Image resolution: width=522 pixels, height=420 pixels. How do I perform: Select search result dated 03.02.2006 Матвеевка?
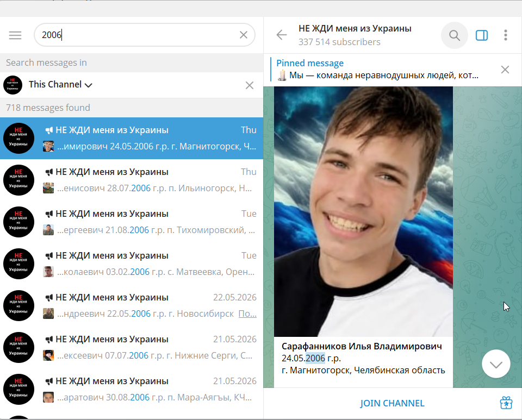click(132, 264)
